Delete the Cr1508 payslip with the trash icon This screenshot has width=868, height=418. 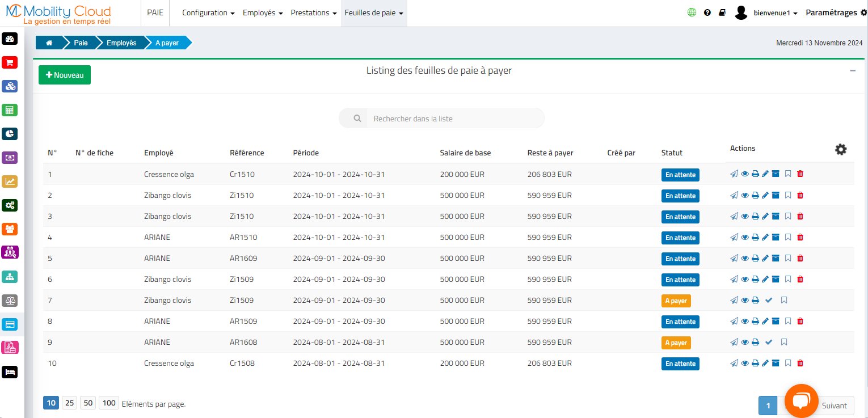point(800,363)
